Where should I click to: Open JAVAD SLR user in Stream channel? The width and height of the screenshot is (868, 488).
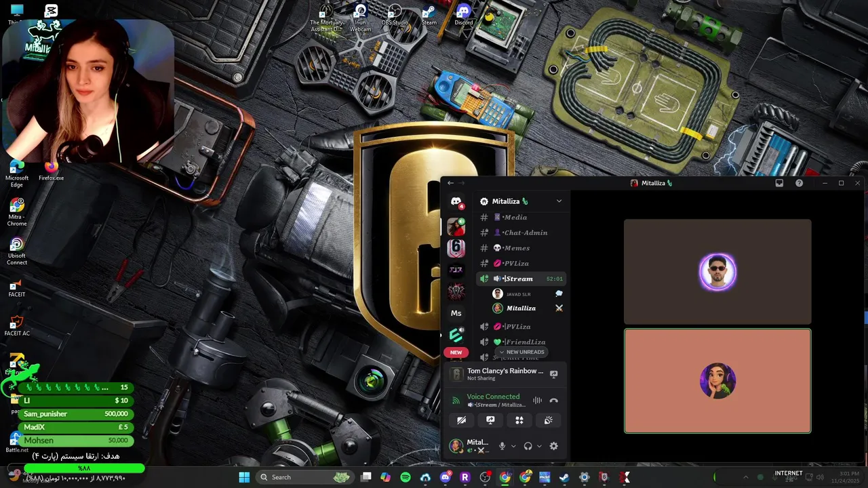click(529, 294)
